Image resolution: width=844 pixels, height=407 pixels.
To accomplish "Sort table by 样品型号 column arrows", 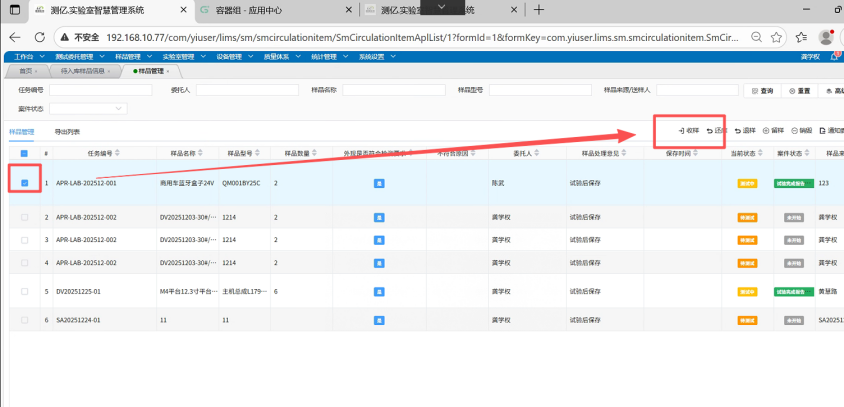I will click(256, 153).
